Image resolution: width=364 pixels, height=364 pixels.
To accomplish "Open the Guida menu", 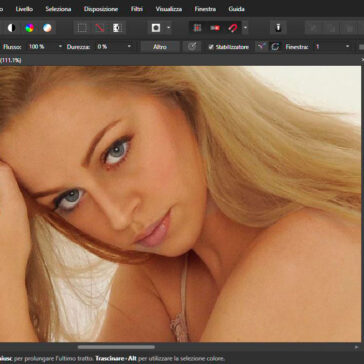I will coord(237,9).
